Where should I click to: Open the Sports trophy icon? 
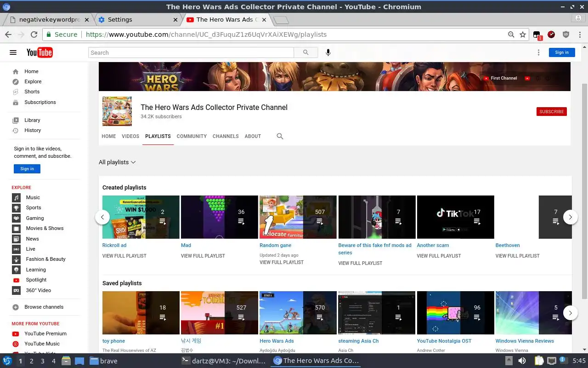[x=17, y=207]
